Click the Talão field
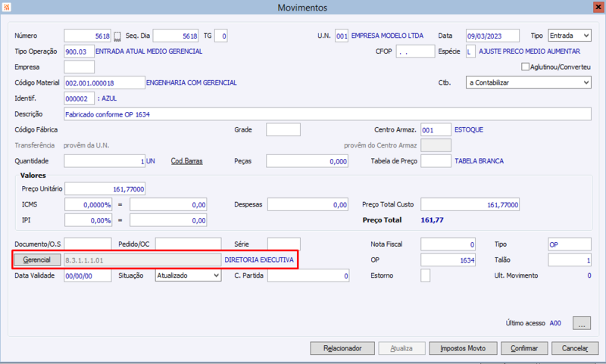This screenshot has width=606, height=364. [570, 260]
